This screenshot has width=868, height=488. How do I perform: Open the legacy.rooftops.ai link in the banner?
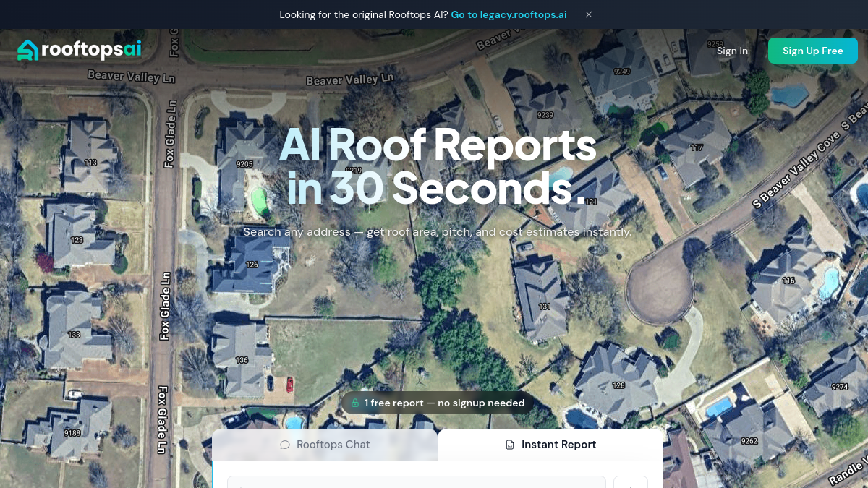coord(509,14)
